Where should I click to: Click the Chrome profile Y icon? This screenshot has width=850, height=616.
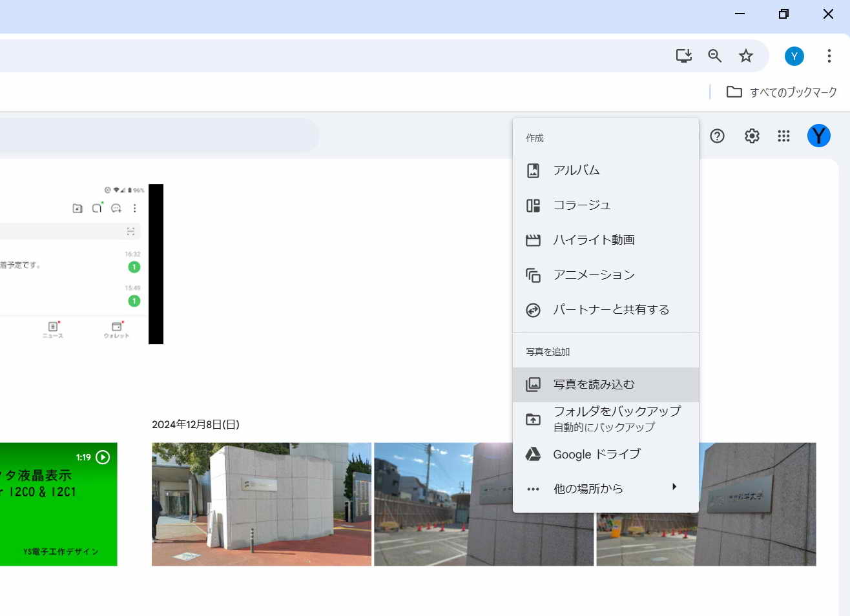coord(794,56)
